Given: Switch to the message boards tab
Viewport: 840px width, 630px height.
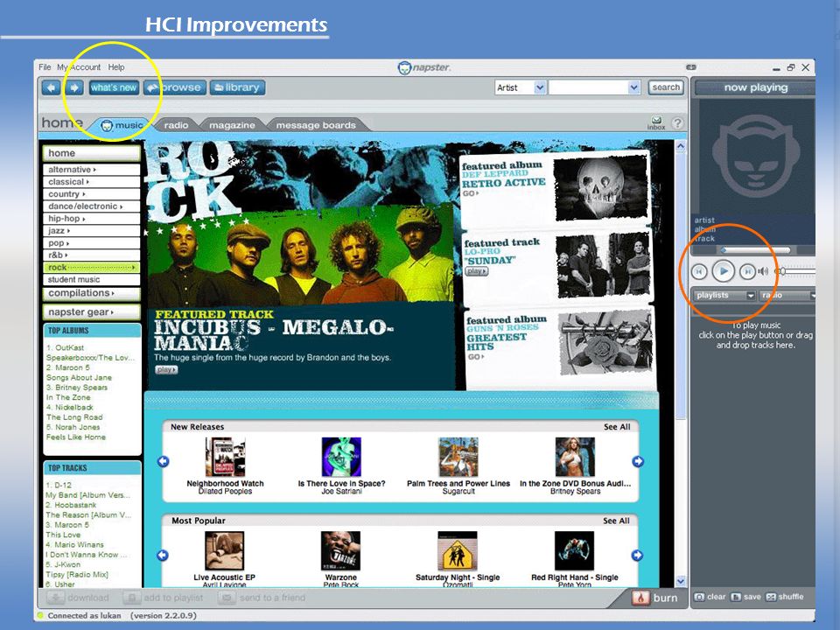Looking at the screenshot, I should pos(316,125).
